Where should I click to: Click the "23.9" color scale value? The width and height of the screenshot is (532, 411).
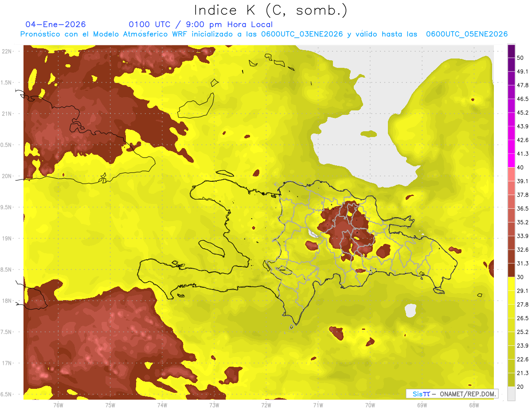click(x=523, y=345)
